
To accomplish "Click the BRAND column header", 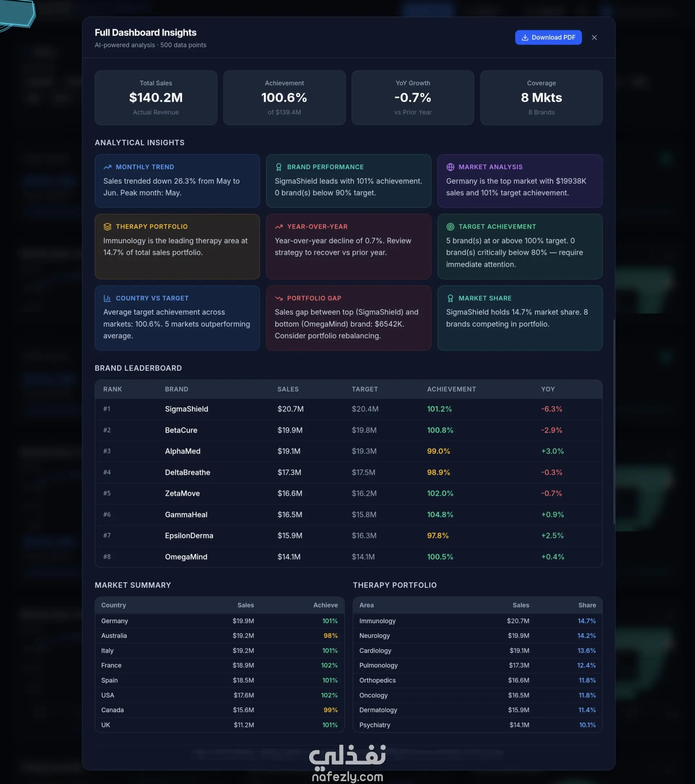I will [x=177, y=389].
